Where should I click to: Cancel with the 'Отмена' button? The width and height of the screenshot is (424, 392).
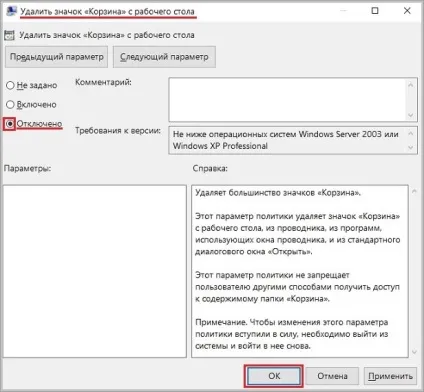(x=332, y=376)
